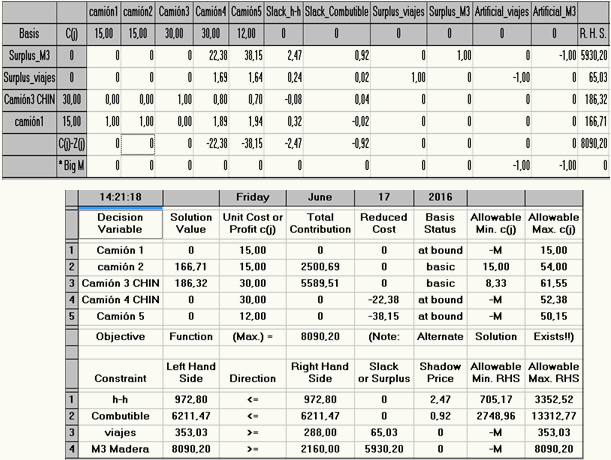Click the R.H.S. value 5930,20

594,56
